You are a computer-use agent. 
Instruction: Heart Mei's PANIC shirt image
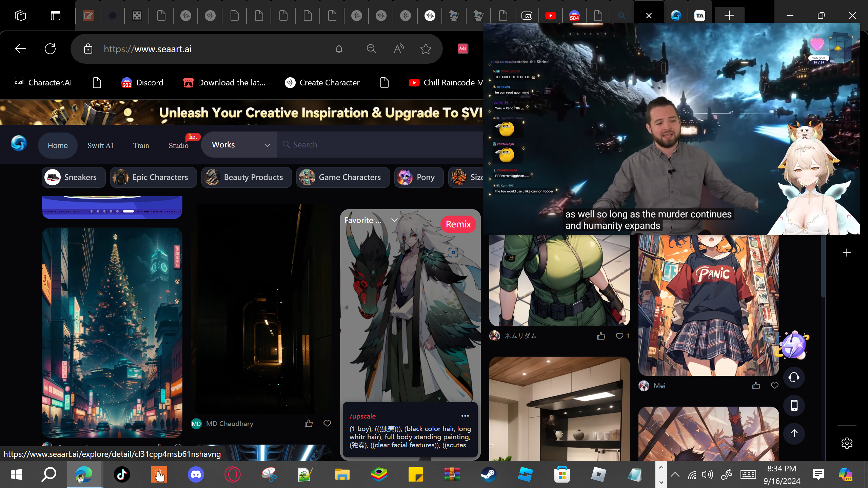(775, 385)
